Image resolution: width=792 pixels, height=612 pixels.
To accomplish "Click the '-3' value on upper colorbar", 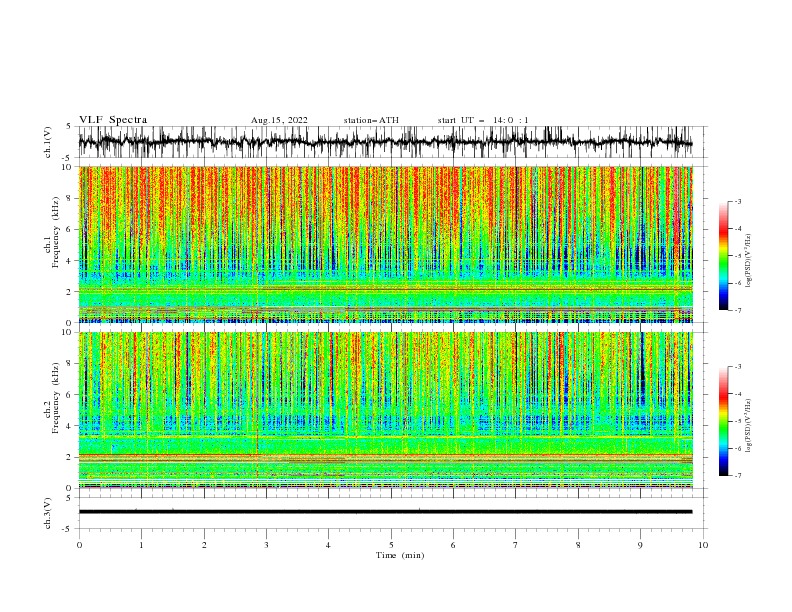I will (737, 201).
